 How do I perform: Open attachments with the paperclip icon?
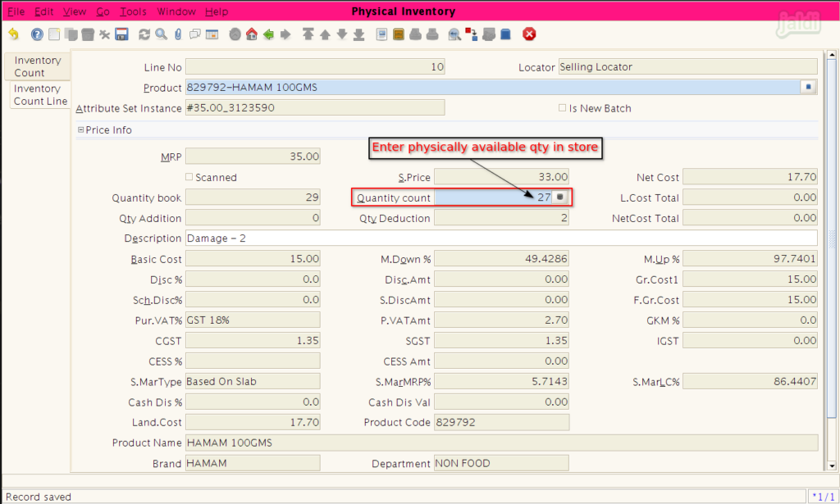178,34
